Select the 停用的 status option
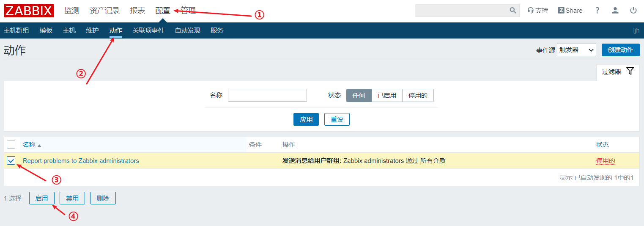Screen dimensions: 644x226 pyautogui.click(x=418, y=95)
